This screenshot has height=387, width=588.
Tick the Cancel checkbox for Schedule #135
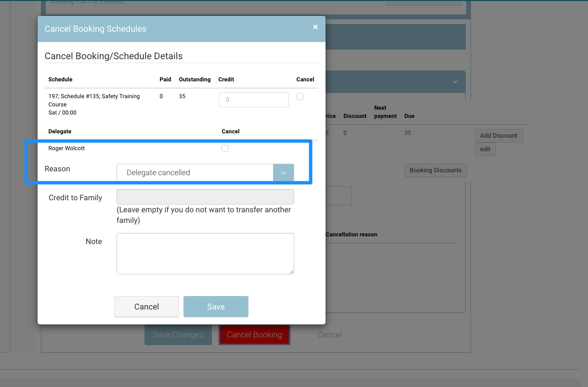click(300, 97)
